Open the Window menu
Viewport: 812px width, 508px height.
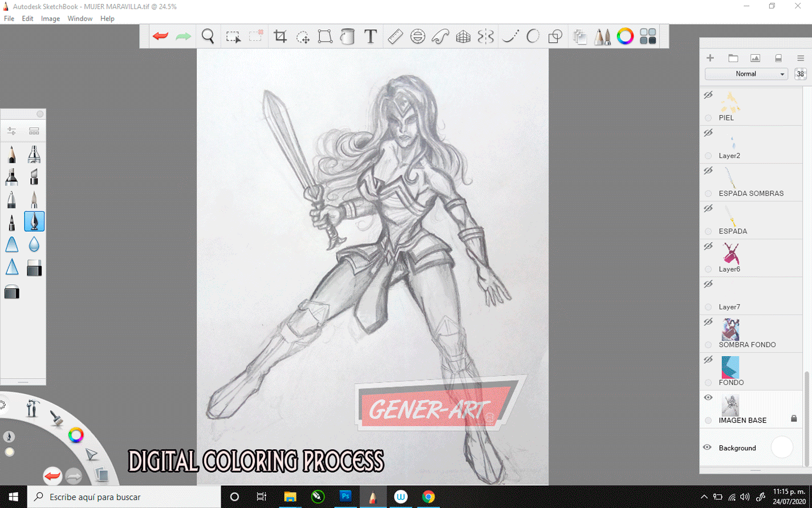(x=80, y=19)
